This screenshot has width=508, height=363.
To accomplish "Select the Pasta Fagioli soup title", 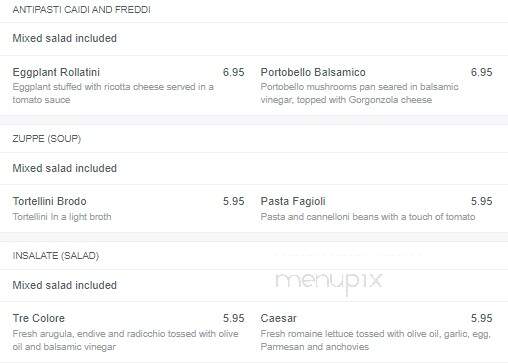I will coord(293,201).
